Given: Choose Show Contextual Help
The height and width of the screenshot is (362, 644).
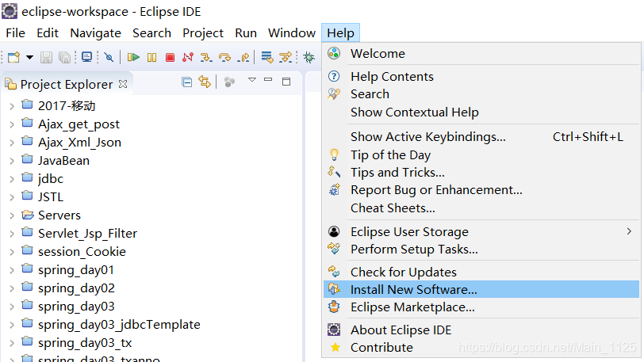Looking at the screenshot, I should coord(481,112).
